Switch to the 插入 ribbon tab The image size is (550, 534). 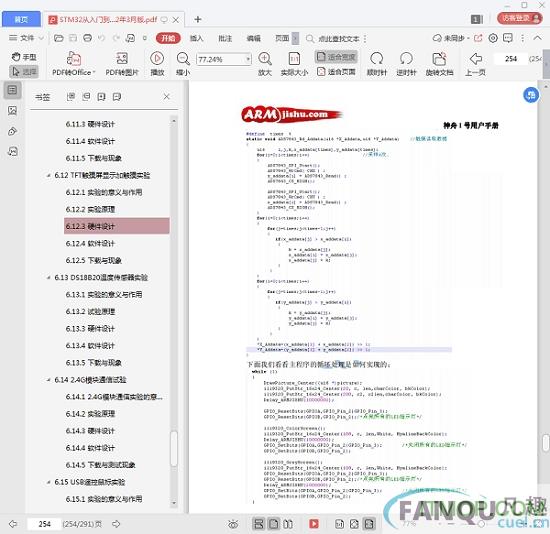(x=196, y=38)
